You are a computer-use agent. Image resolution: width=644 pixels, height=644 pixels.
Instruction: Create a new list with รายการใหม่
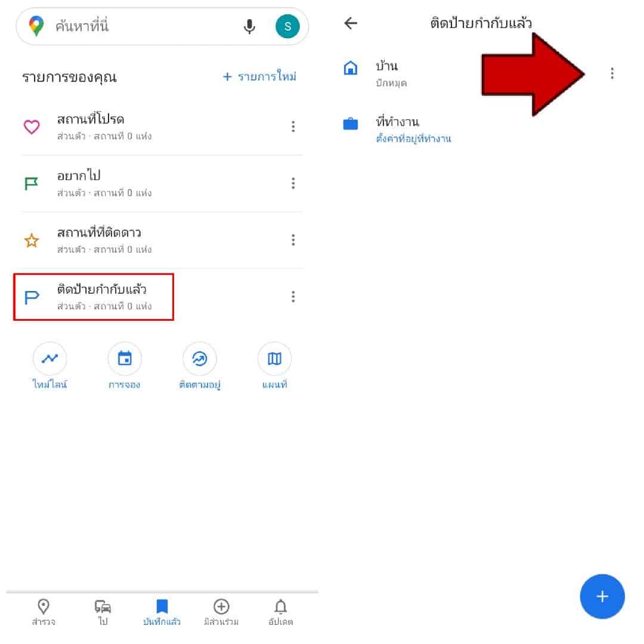click(259, 76)
